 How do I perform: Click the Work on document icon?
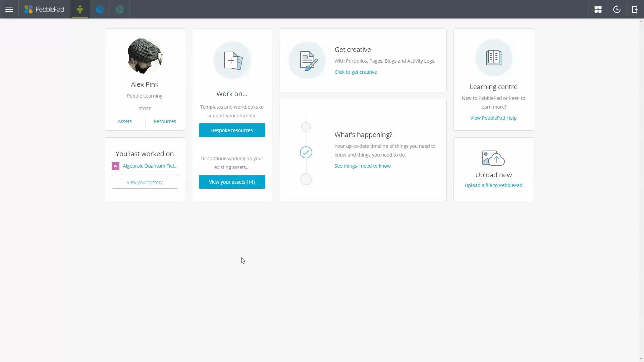pos(232,60)
